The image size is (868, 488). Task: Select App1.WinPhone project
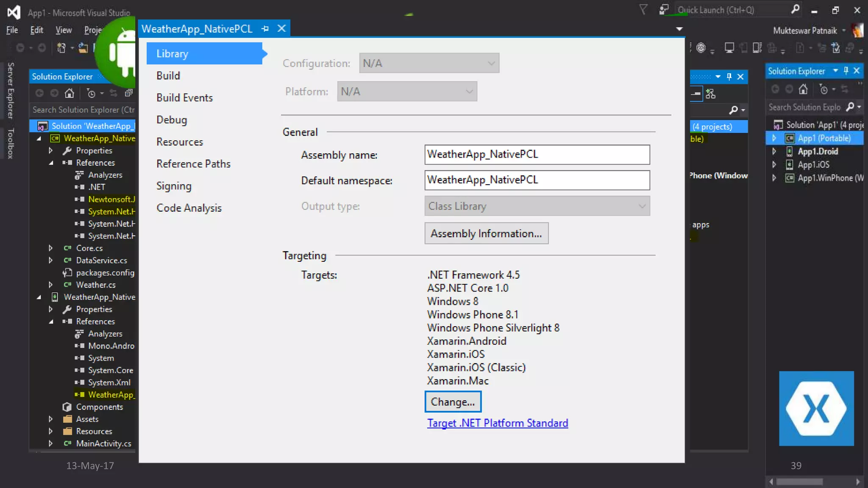pyautogui.click(x=830, y=178)
